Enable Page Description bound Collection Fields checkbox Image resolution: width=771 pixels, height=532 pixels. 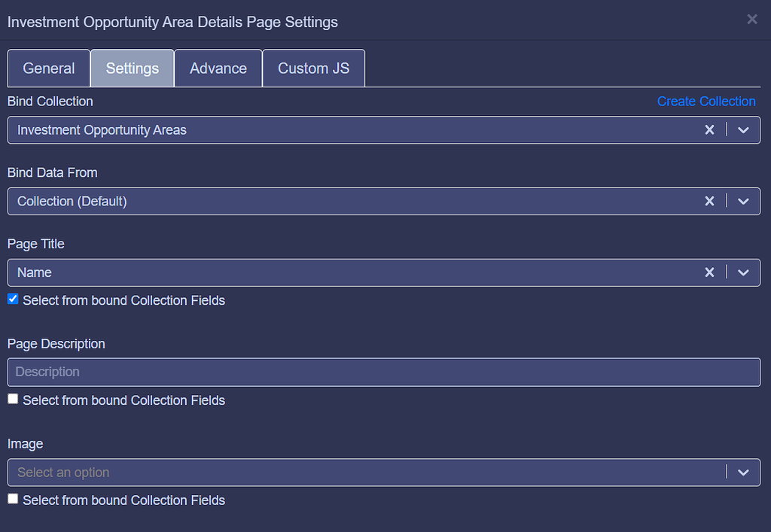[13, 400]
